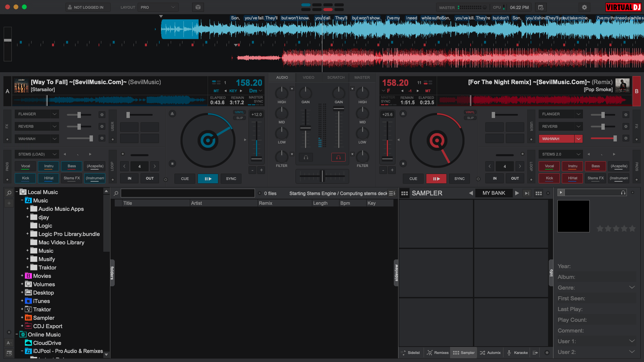Toggle Acapella on right deck
Image resolution: width=644 pixels, height=362 pixels.
[x=619, y=166]
